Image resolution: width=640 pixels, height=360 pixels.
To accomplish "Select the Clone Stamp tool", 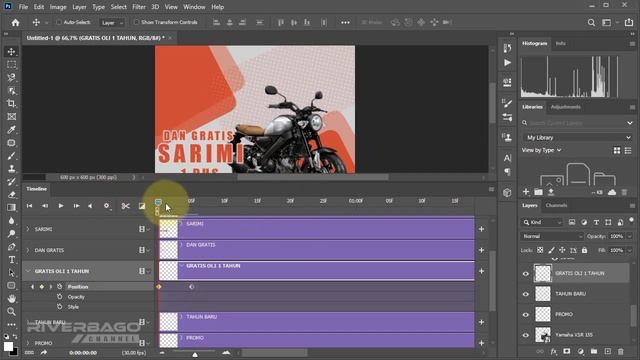I will [11, 169].
